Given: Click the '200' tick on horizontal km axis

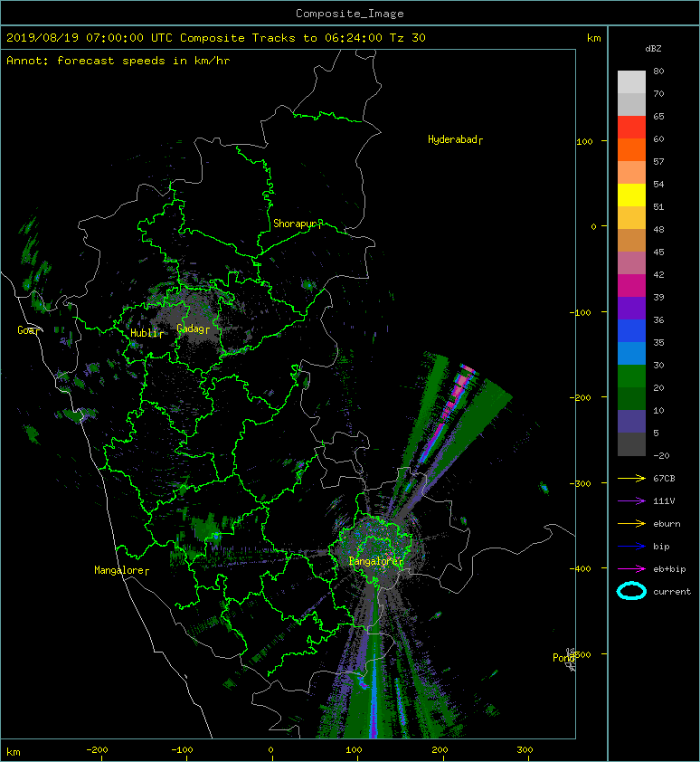Looking at the screenshot, I should (440, 750).
